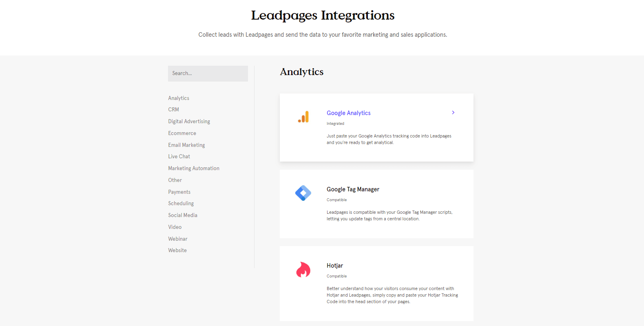Click the Integrated label under Google Analytics

335,124
